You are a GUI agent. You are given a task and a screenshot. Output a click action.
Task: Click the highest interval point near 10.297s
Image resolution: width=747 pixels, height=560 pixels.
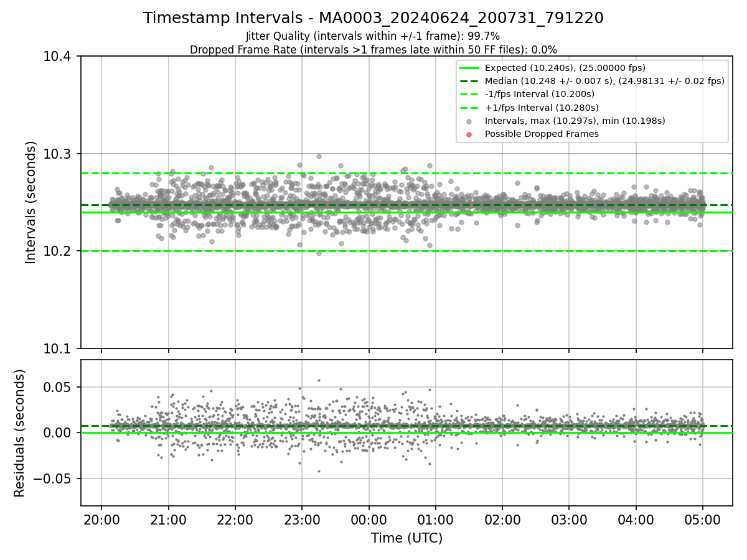click(x=319, y=156)
